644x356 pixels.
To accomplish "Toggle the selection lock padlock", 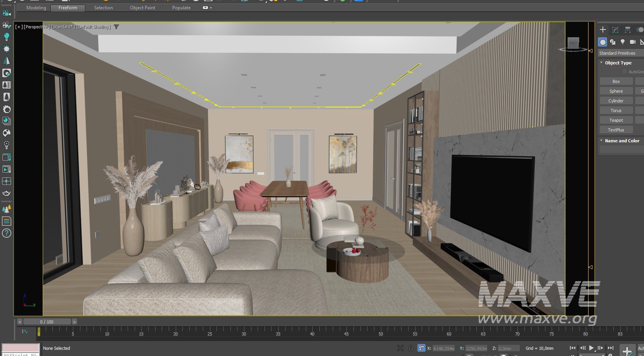I will coord(410,348).
